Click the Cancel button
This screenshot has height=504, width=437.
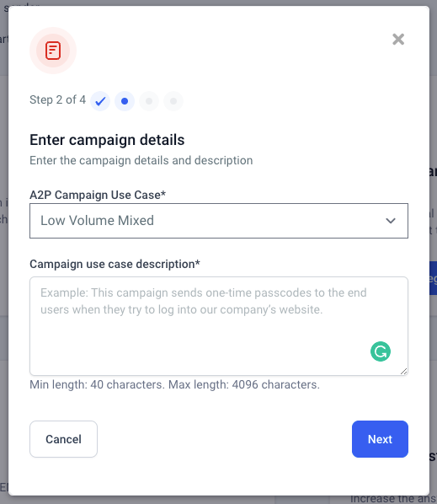[x=64, y=439]
